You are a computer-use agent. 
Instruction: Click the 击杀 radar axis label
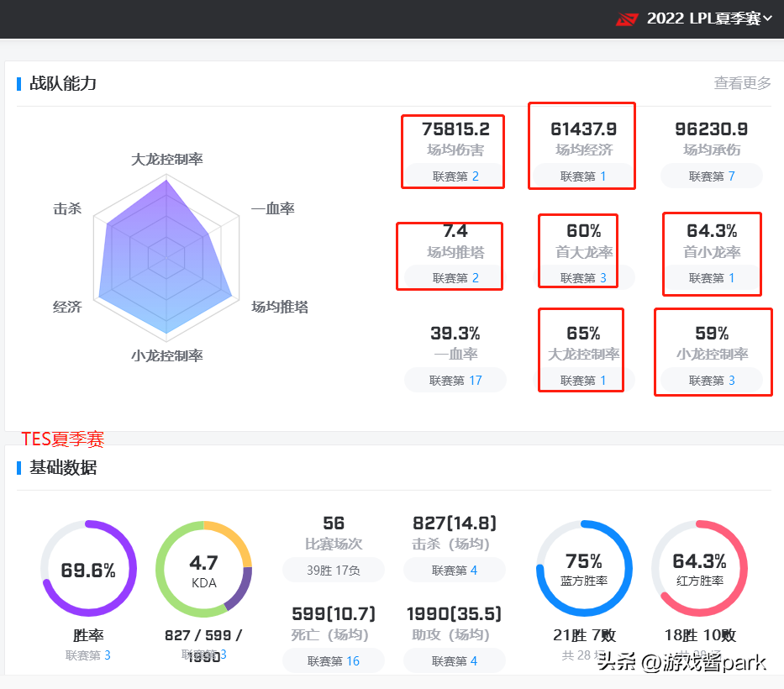coord(67,208)
